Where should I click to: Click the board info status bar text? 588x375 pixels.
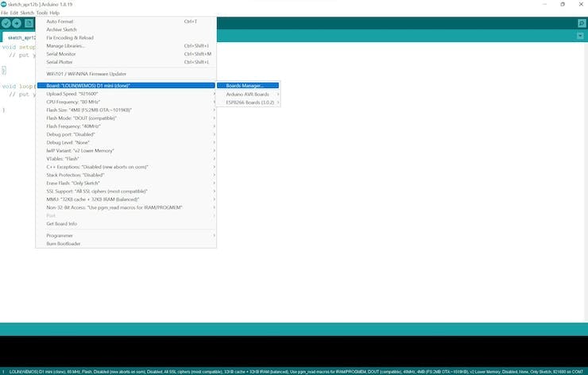pos(296,372)
